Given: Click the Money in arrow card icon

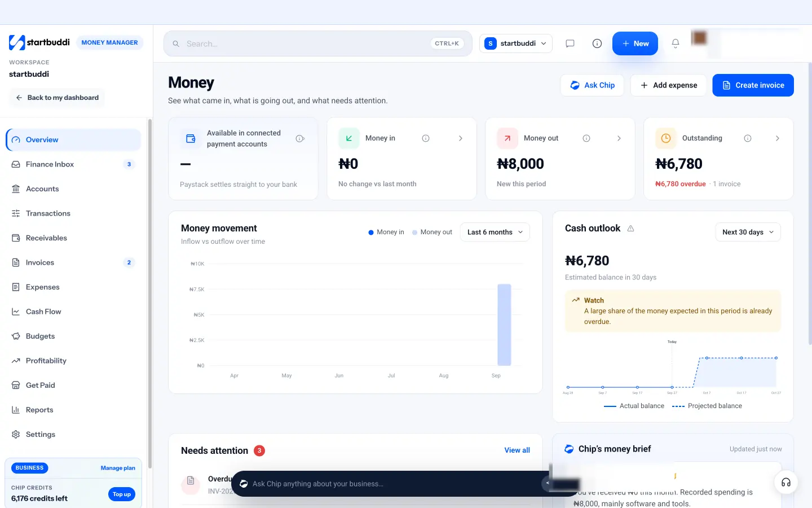Looking at the screenshot, I should click(x=349, y=138).
